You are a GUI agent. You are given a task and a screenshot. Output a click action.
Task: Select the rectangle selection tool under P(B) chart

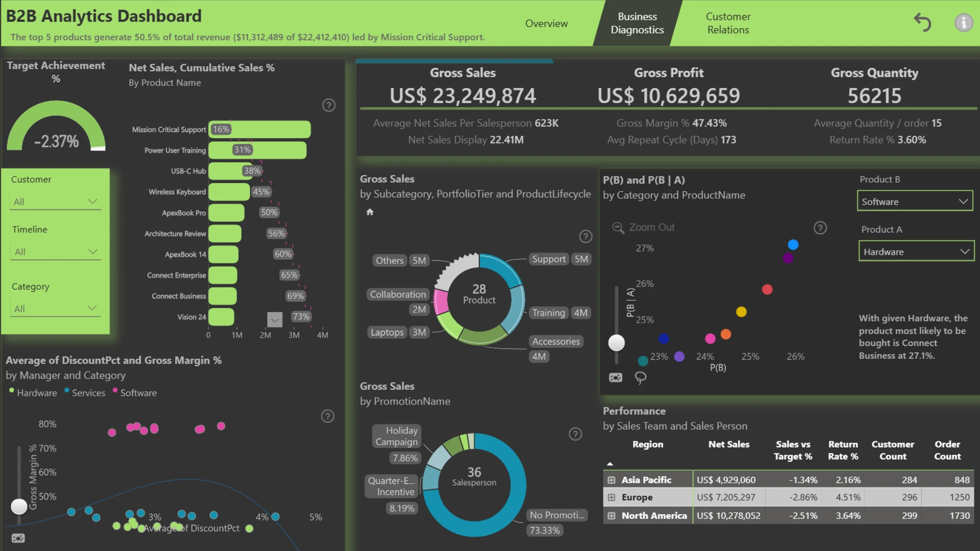(x=616, y=378)
